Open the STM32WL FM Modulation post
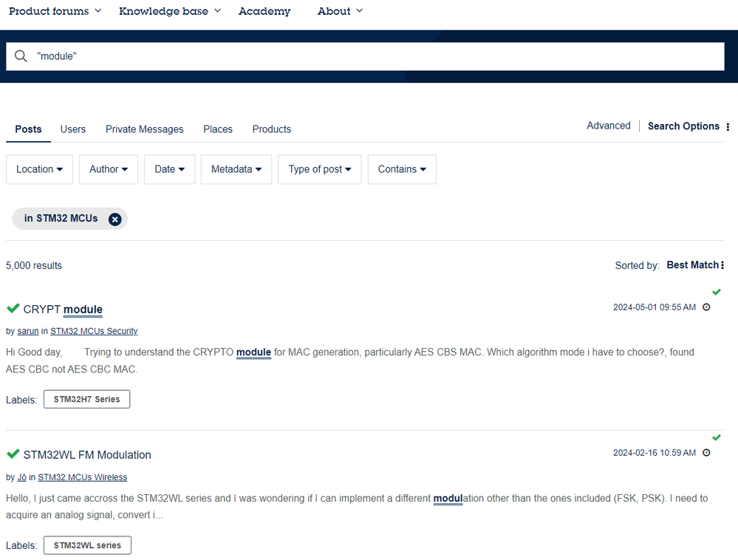This screenshot has width=738, height=560. pyautogui.click(x=87, y=455)
